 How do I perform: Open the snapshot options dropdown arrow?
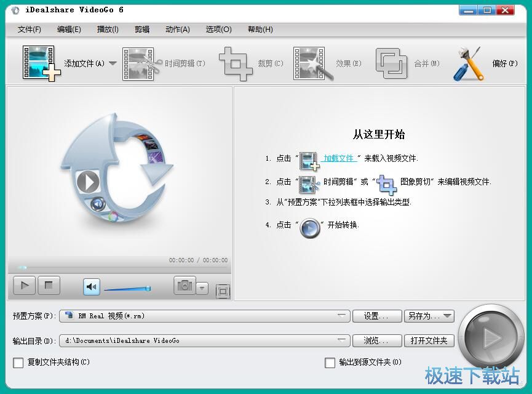202,288
